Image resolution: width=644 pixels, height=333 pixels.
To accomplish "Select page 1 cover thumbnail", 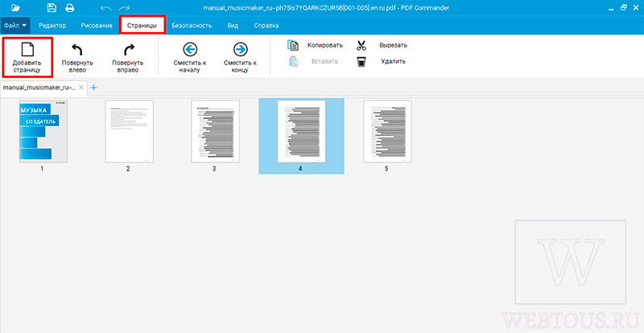I will 43,131.
